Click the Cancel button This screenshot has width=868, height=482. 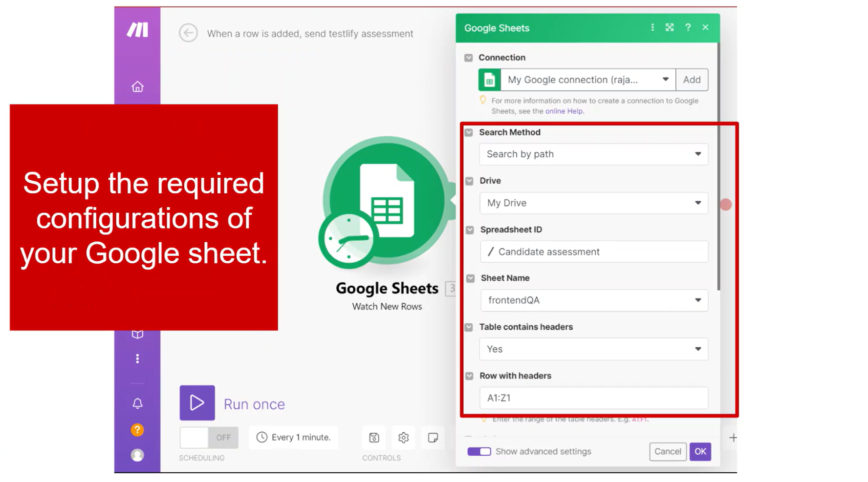(668, 451)
